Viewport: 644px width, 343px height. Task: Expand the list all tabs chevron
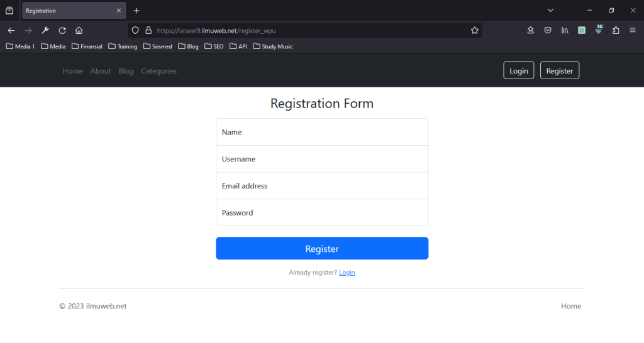[550, 10]
